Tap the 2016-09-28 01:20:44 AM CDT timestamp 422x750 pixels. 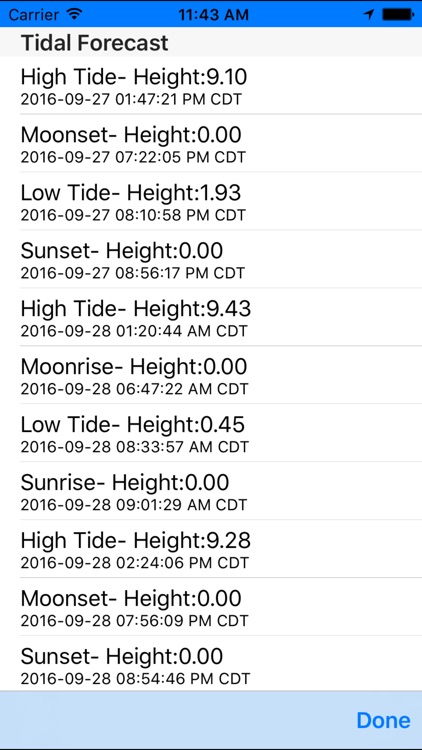(x=134, y=331)
